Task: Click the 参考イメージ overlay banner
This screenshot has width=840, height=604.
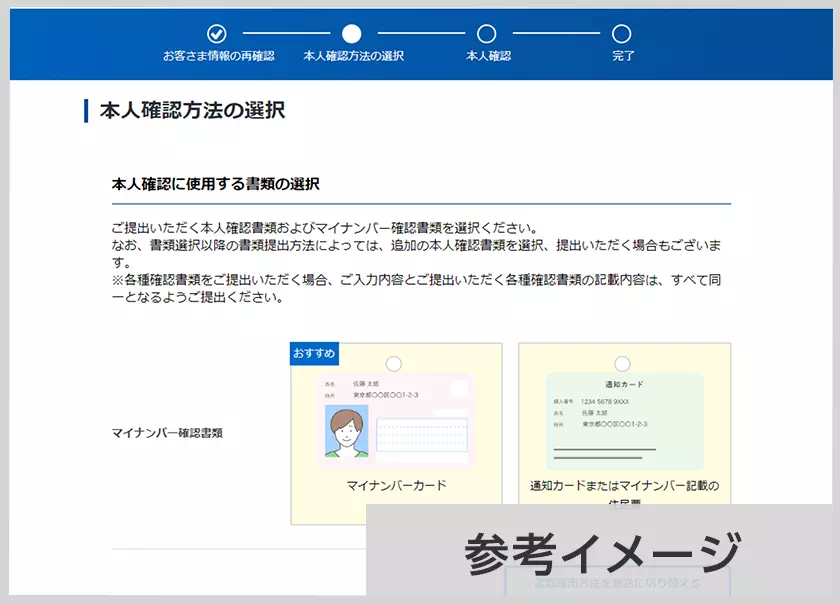Action: (602, 552)
